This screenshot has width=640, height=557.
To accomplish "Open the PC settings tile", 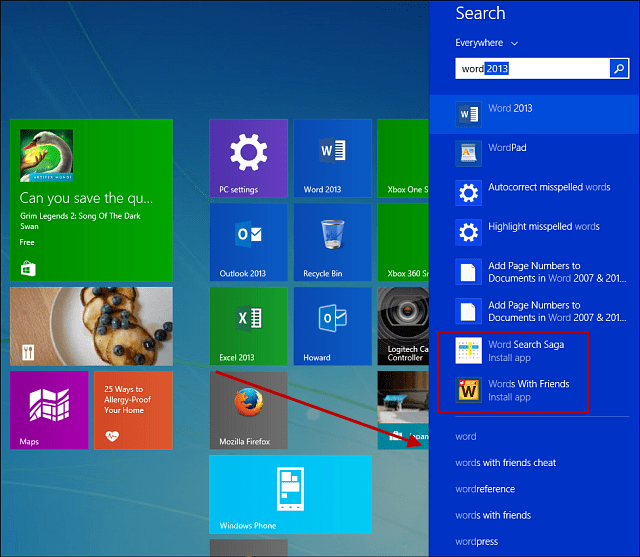I will pyautogui.click(x=249, y=158).
